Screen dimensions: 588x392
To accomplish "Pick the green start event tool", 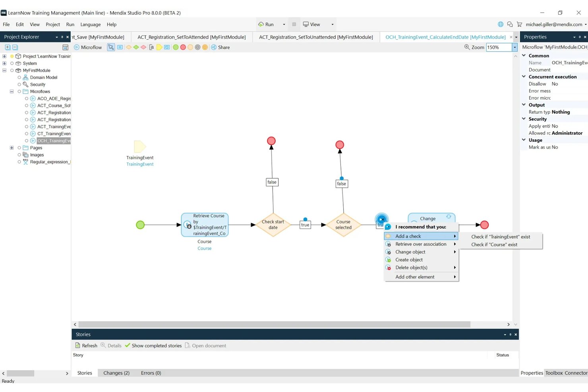I will [x=176, y=47].
